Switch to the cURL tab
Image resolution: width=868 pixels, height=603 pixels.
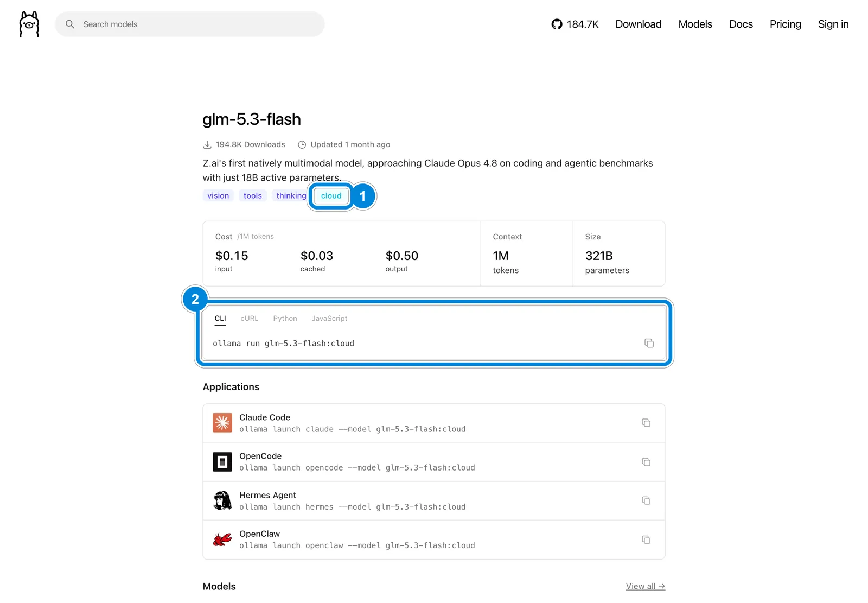[x=250, y=319]
